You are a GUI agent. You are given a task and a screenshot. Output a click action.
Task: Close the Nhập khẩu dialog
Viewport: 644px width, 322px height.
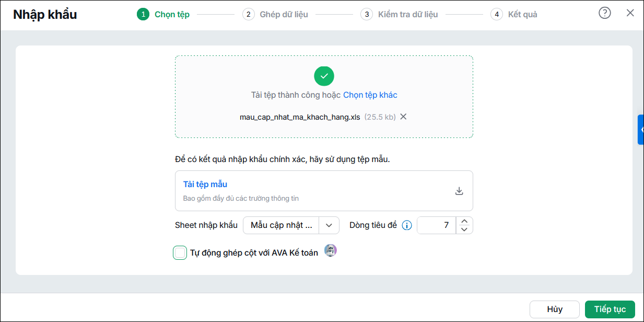point(630,13)
